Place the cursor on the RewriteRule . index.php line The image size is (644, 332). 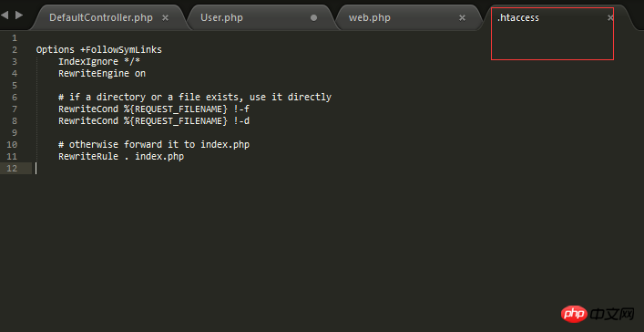click(121, 156)
